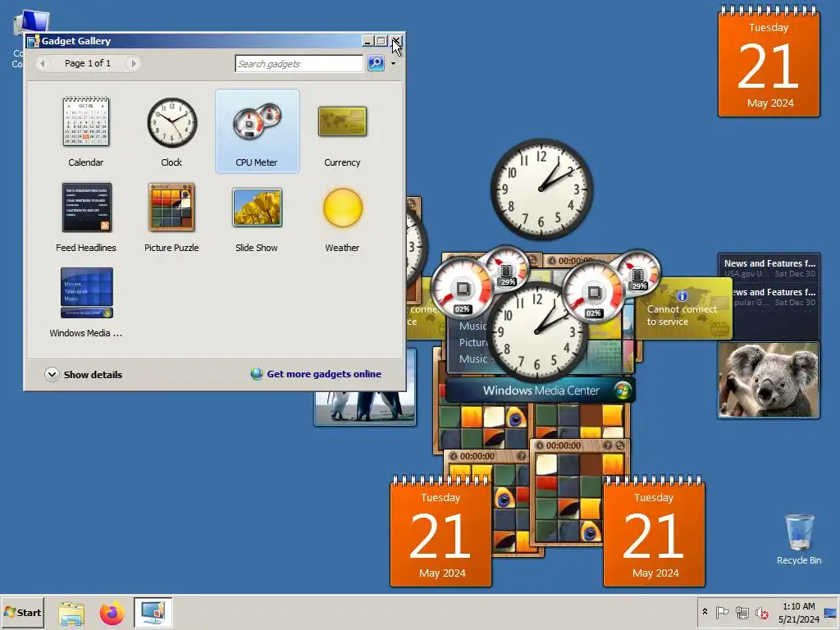Show hidden tray icons arrow
This screenshot has width=840, height=630.
pyautogui.click(x=705, y=612)
